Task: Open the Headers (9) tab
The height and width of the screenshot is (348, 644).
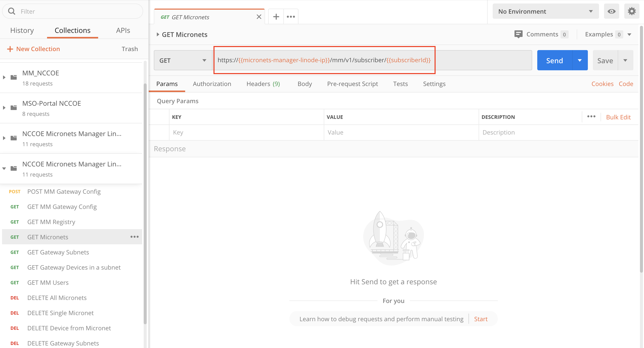Action: click(x=263, y=84)
